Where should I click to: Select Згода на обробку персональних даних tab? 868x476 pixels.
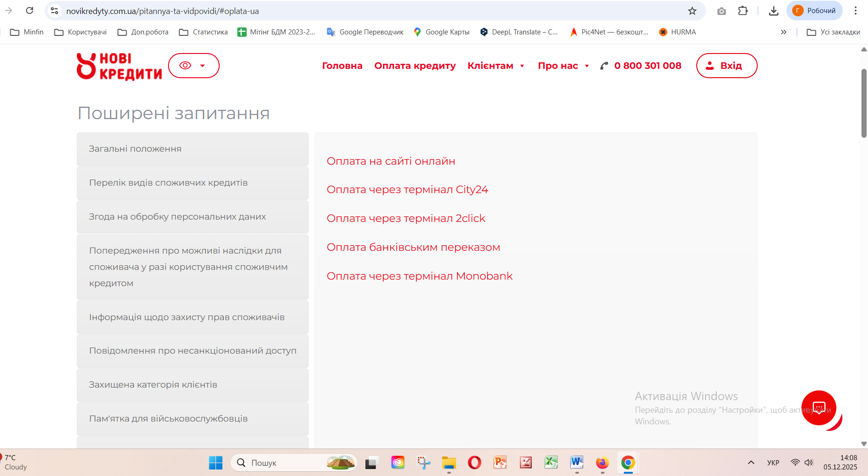pyautogui.click(x=193, y=217)
